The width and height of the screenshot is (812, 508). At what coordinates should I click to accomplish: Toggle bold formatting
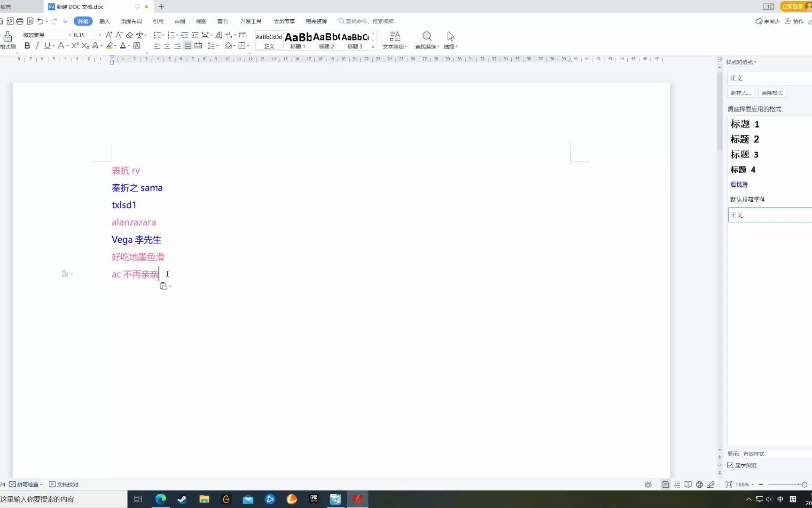[x=27, y=46]
